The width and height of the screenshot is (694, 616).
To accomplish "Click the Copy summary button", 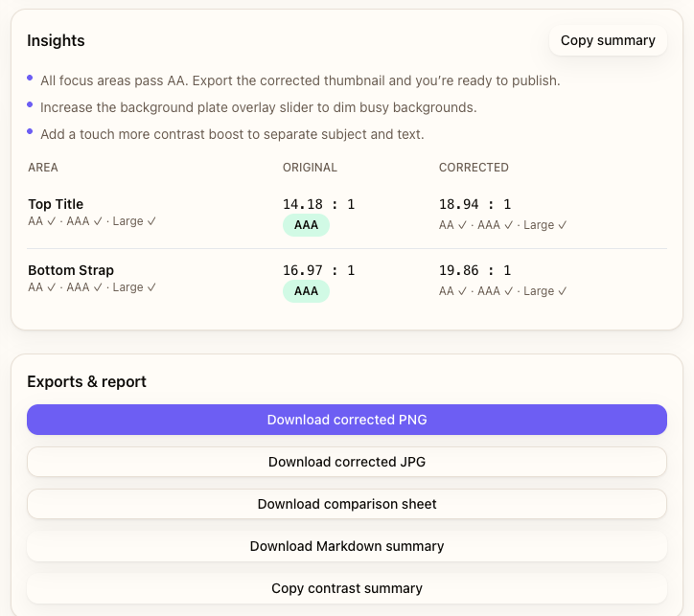I will 608,40.
